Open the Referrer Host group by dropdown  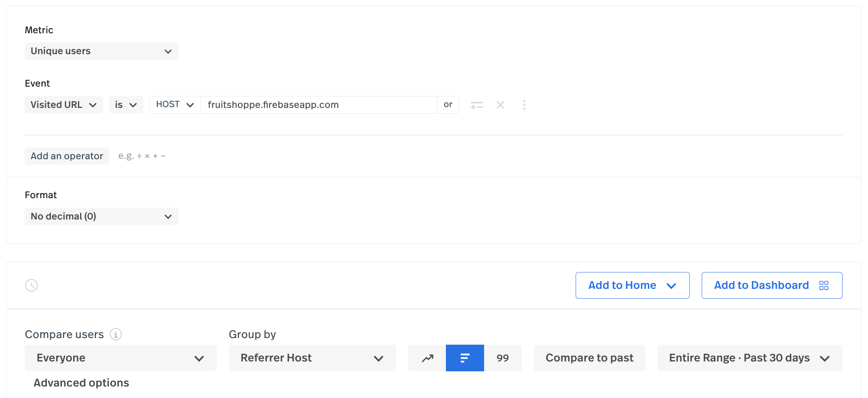pos(312,358)
